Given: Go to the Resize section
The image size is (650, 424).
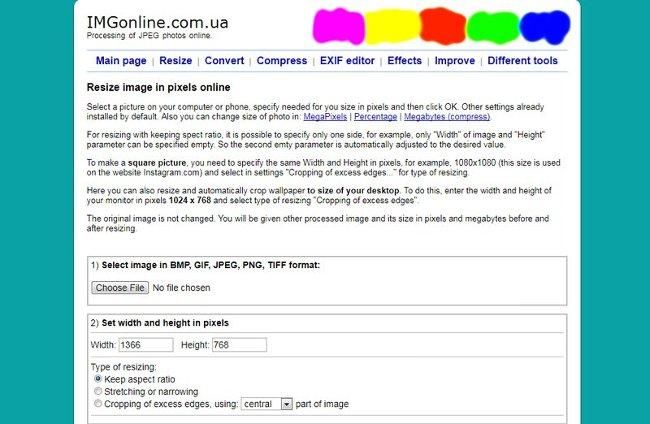Looking at the screenshot, I should pos(175,61).
